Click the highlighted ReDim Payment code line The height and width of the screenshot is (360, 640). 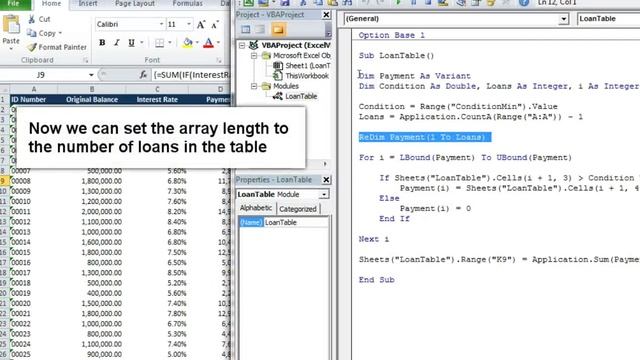424,137
